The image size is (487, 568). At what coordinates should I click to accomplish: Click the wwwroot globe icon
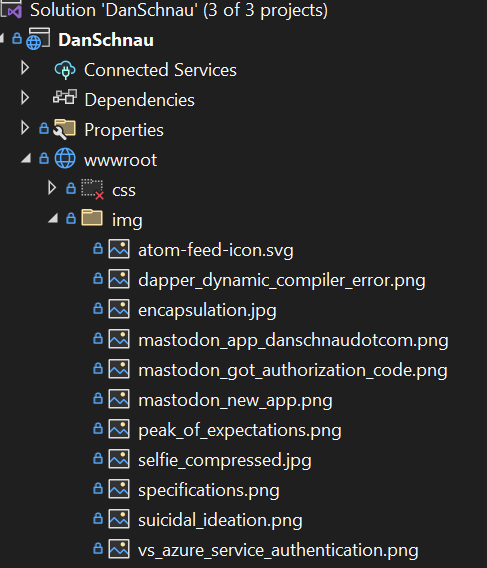coord(65,158)
